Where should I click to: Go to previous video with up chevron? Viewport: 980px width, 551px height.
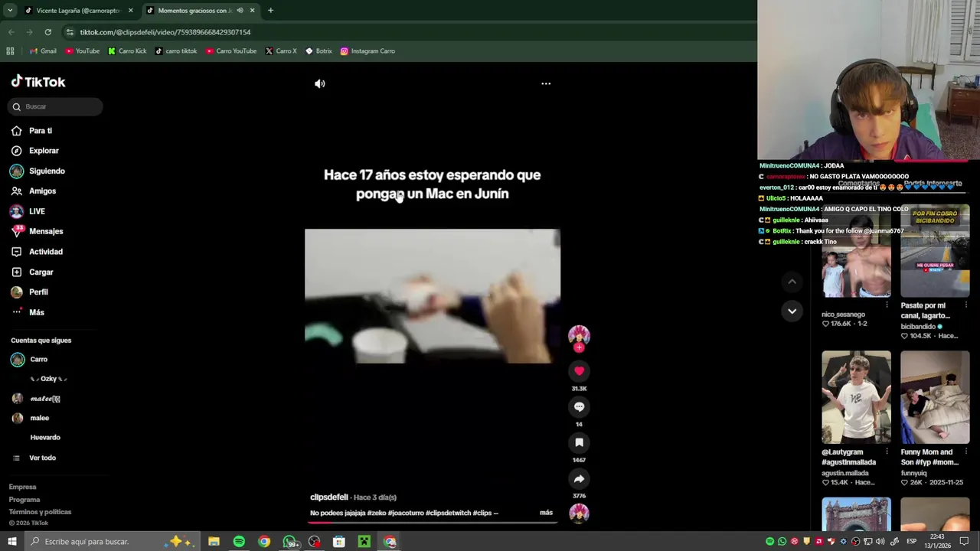[792, 282]
